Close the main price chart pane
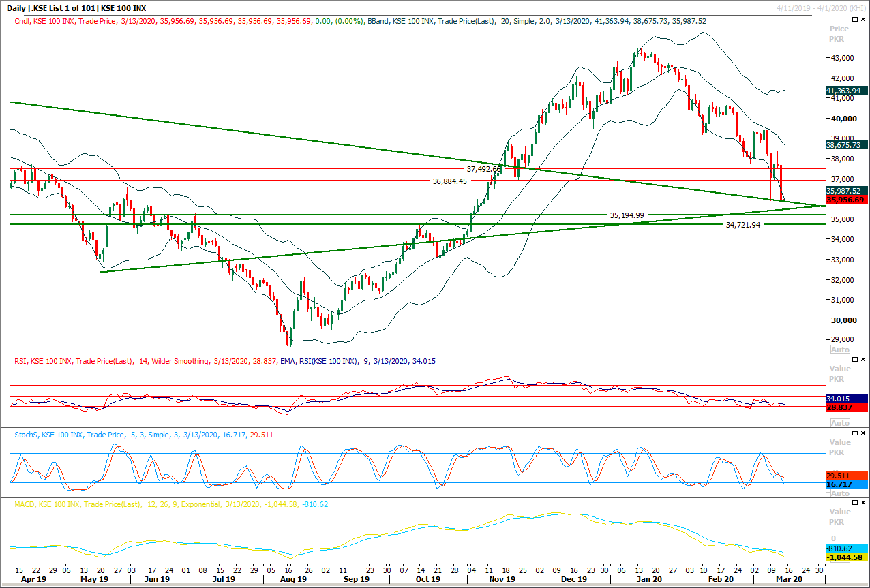 click(863, 21)
